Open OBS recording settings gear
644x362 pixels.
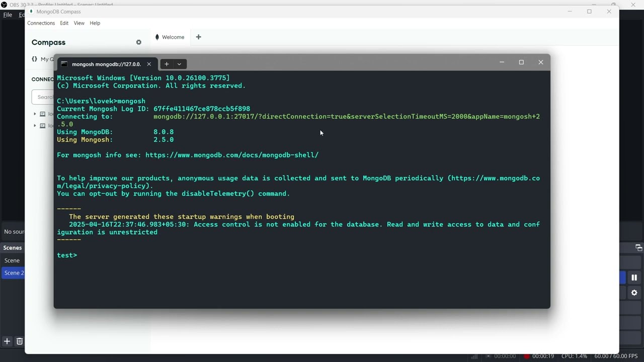click(634, 293)
